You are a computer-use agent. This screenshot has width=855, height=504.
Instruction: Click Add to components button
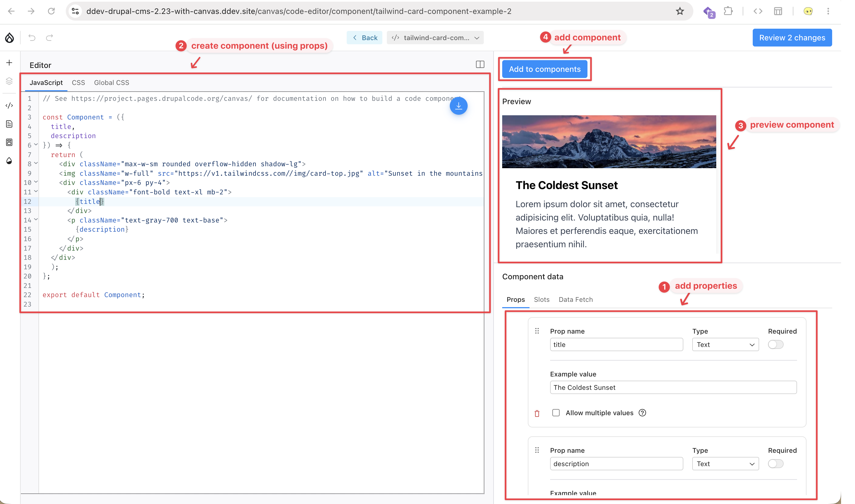pyautogui.click(x=545, y=69)
